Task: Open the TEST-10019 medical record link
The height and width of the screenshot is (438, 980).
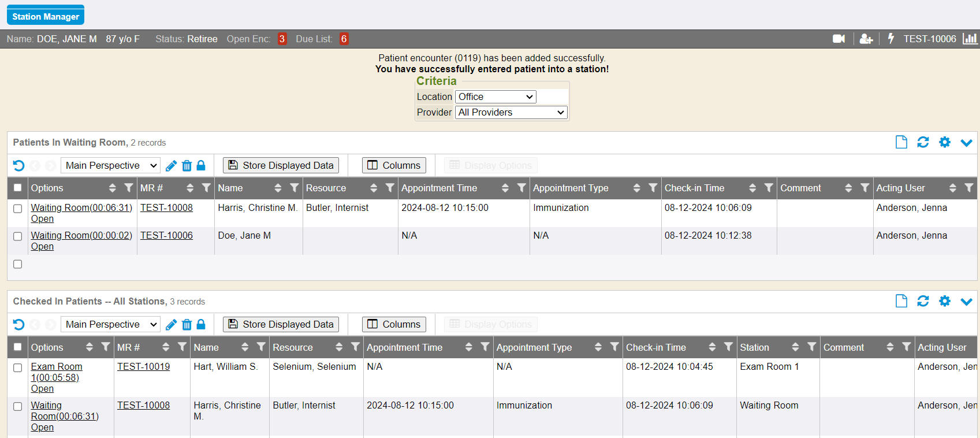Action: [x=143, y=366]
